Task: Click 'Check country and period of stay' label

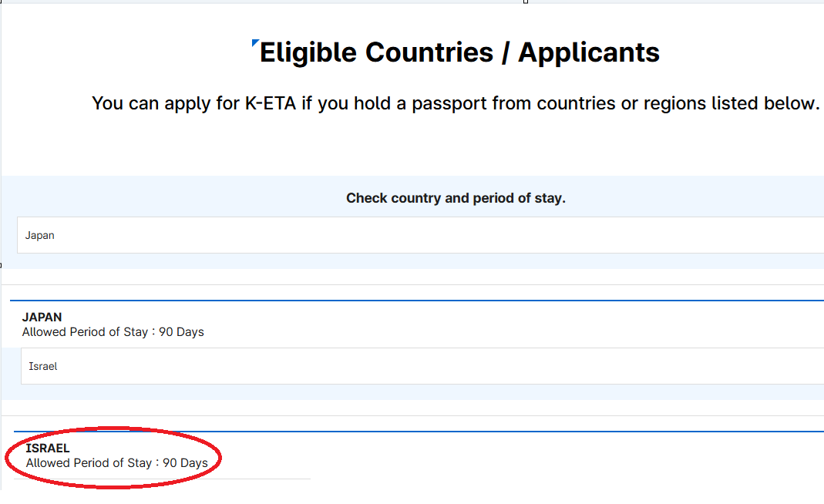Action: [456, 198]
